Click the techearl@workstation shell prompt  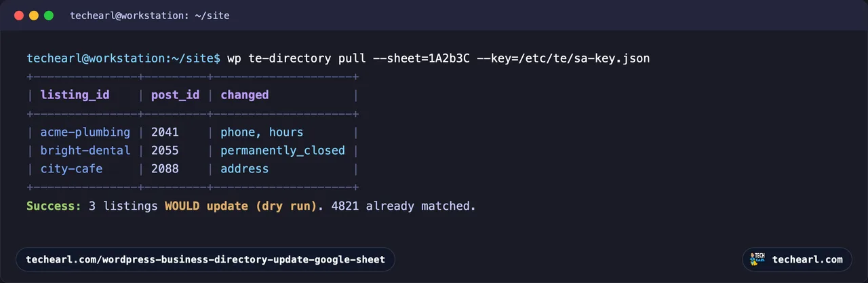click(123, 58)
